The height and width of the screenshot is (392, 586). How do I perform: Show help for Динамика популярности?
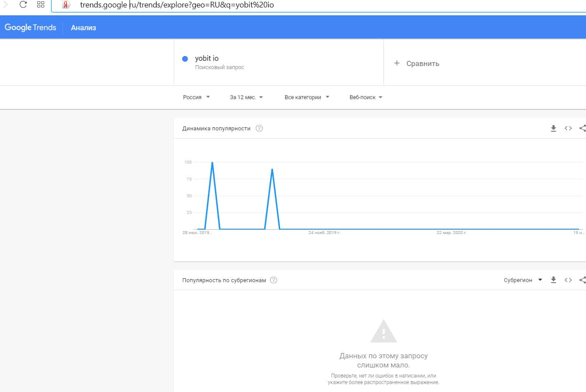[259, 128]
